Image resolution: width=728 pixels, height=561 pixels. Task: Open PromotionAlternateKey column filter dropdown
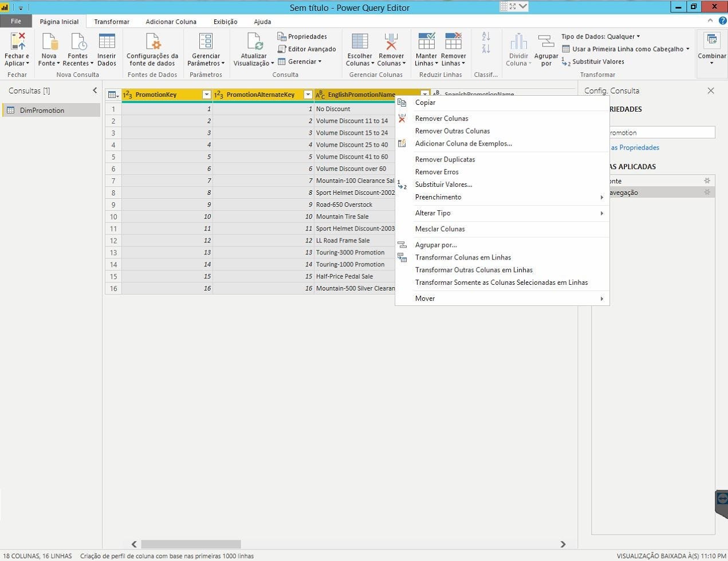coord(308,95)
